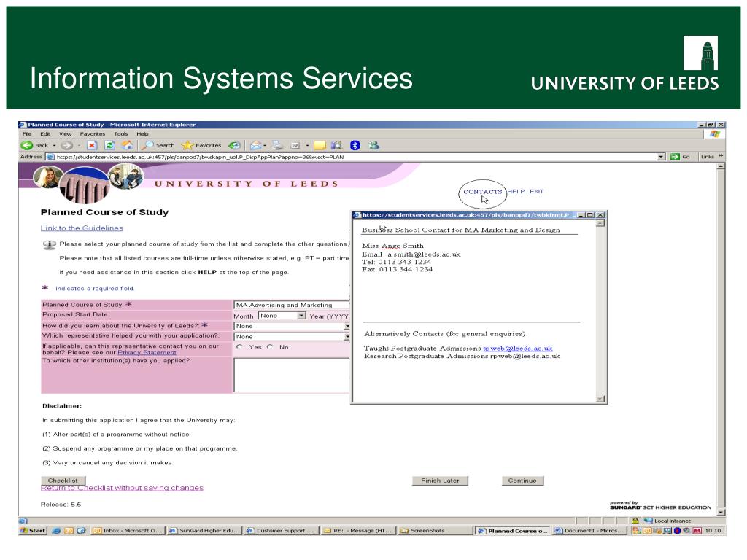Select the Yes radio button
747x560 pixels.
(239, 346)
